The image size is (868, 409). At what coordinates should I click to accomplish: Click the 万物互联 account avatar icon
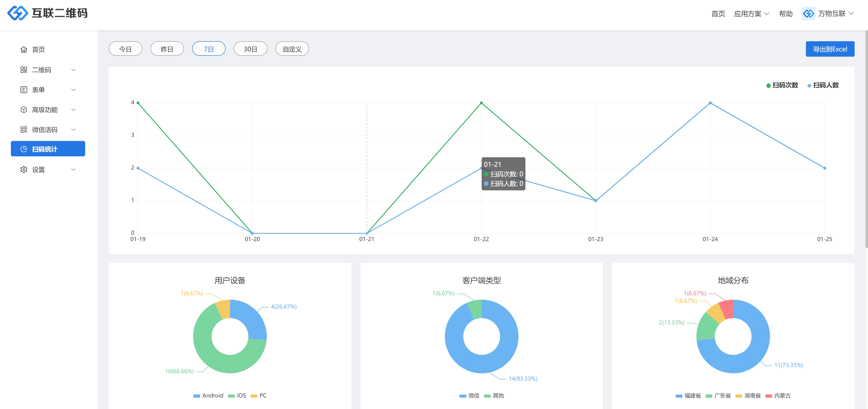point(808,13)
